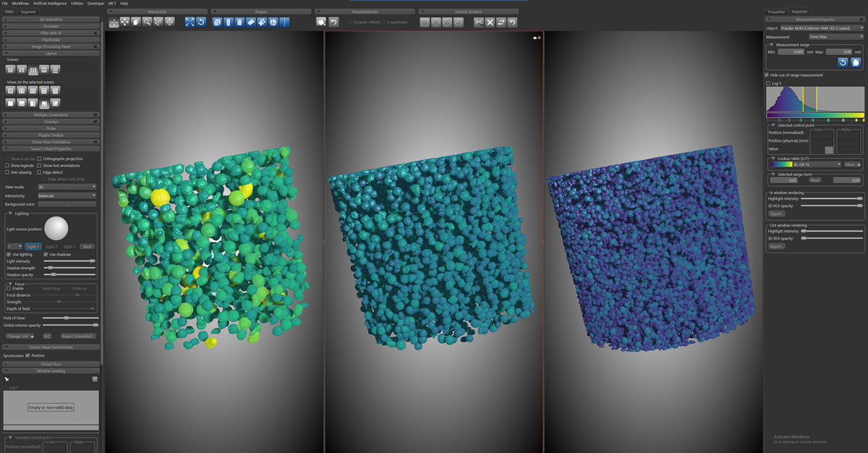Adjust the Field of View slider
This screenshot has height=453, width=868.
pos(70,318)
